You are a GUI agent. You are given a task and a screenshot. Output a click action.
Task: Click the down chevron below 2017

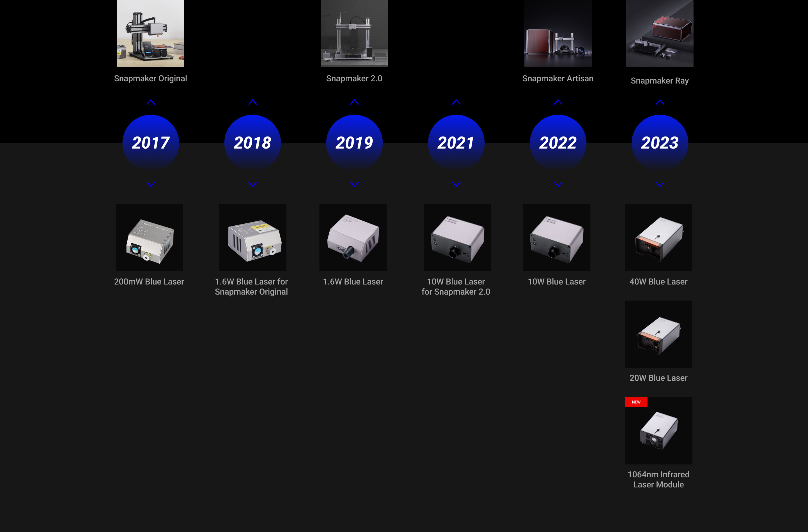tap(151, 184)
